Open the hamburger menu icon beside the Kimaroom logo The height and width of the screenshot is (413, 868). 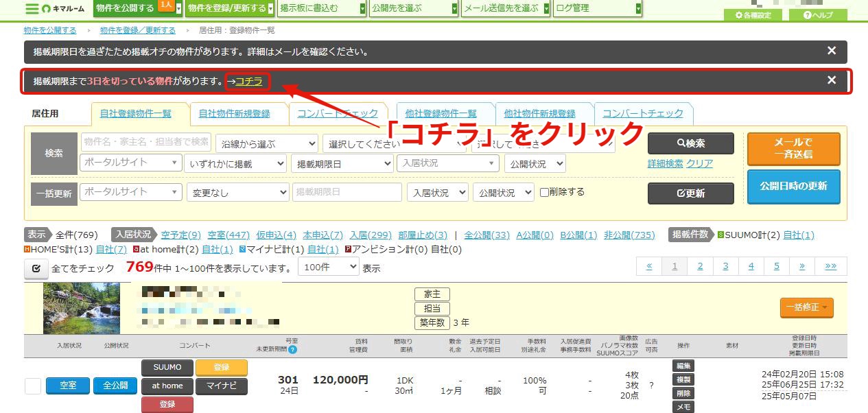coord(32,9)
